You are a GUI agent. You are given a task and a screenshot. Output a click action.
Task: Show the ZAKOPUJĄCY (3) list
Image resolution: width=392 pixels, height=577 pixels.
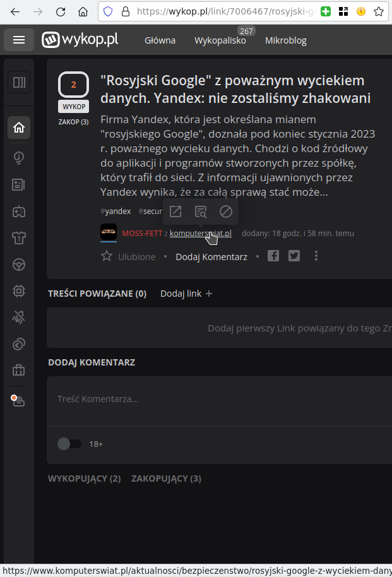coord(167,479)
